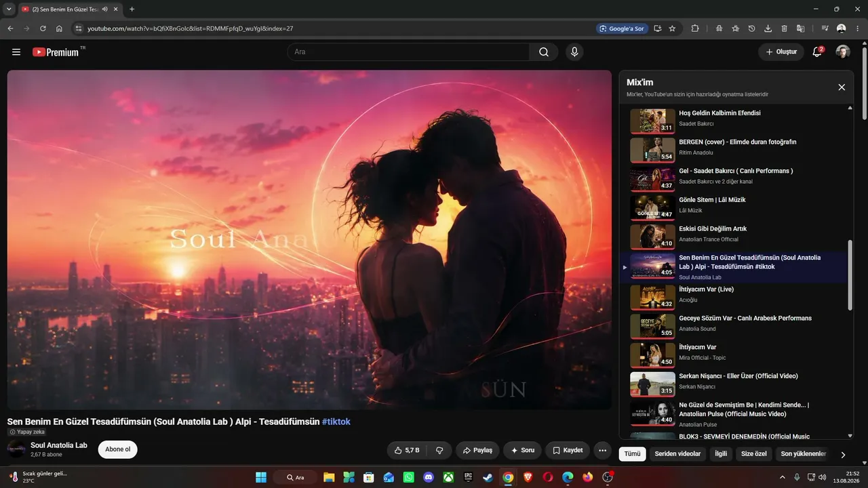The height and width of the screenshot is (488, 868).
Task: Open the Oluştur create menu
Action: [x=781, y=52]
